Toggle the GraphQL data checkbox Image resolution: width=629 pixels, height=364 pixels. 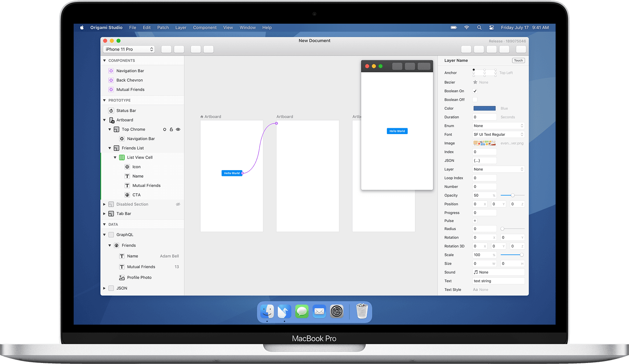(x=111, y=235)
